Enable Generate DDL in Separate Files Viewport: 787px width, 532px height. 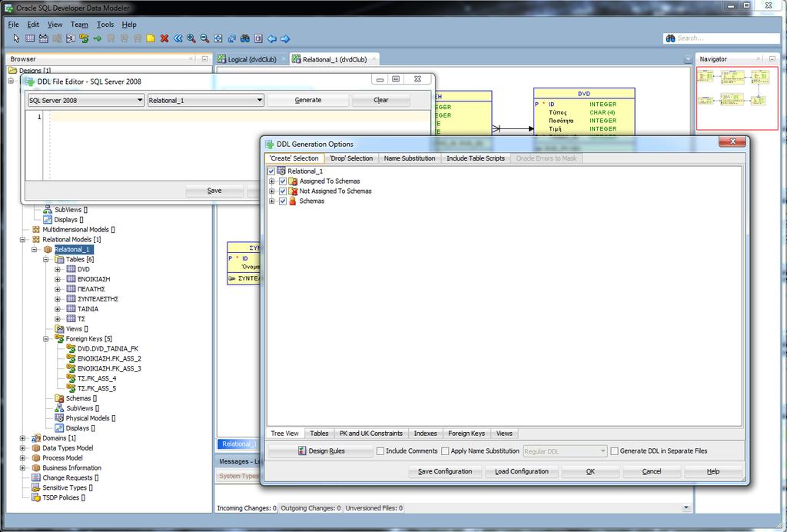tap(614, 451)
